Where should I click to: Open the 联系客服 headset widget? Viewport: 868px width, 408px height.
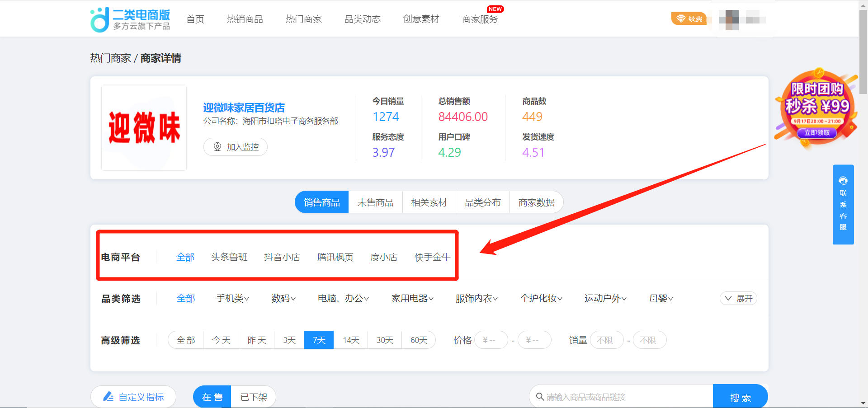coord(843,204)
